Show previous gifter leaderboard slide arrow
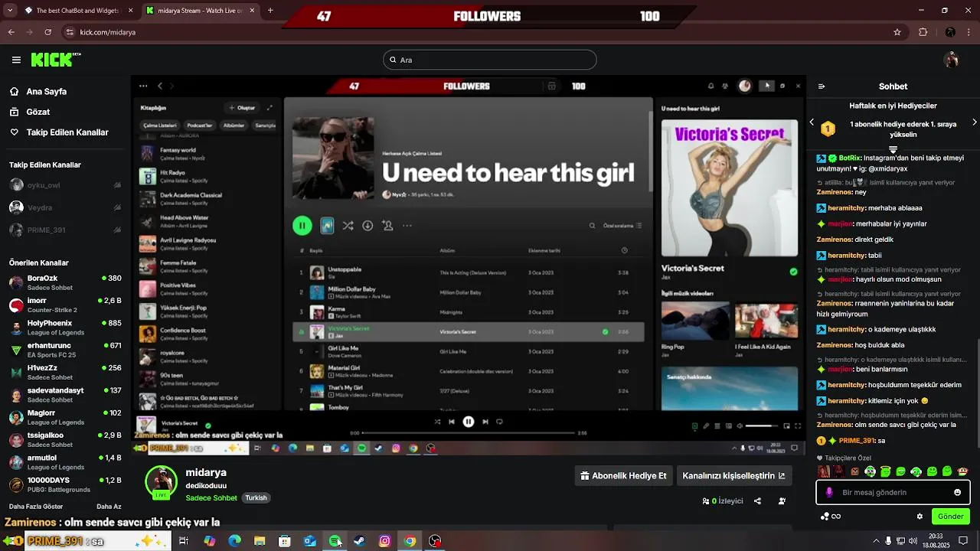This screenshot has width=980, height=551. tap(812, 122)
